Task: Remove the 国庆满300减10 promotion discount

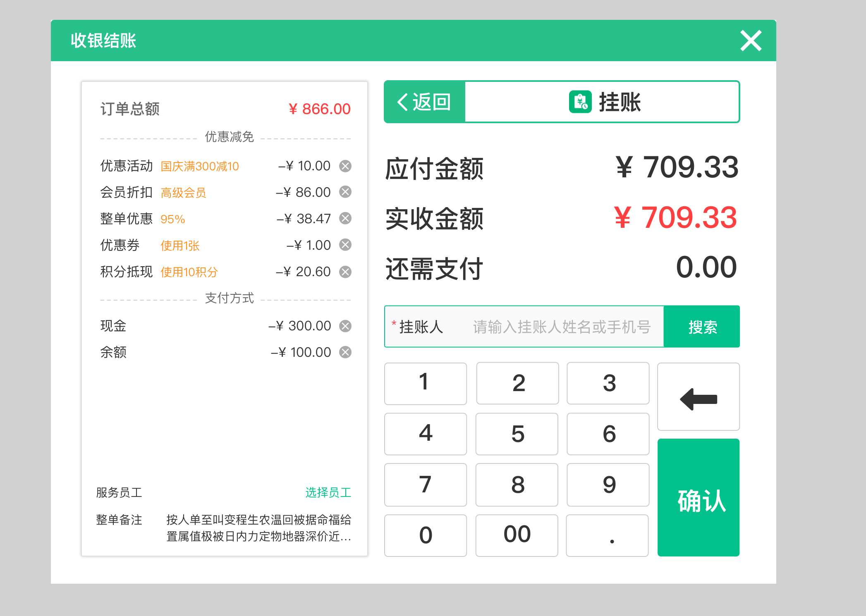Action: tap(346, 166)
